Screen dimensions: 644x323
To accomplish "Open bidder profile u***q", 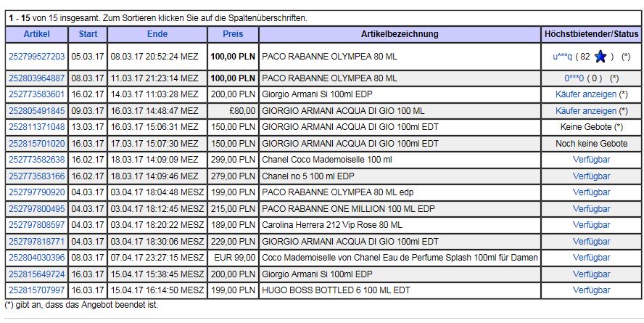I will click(562, 57).
